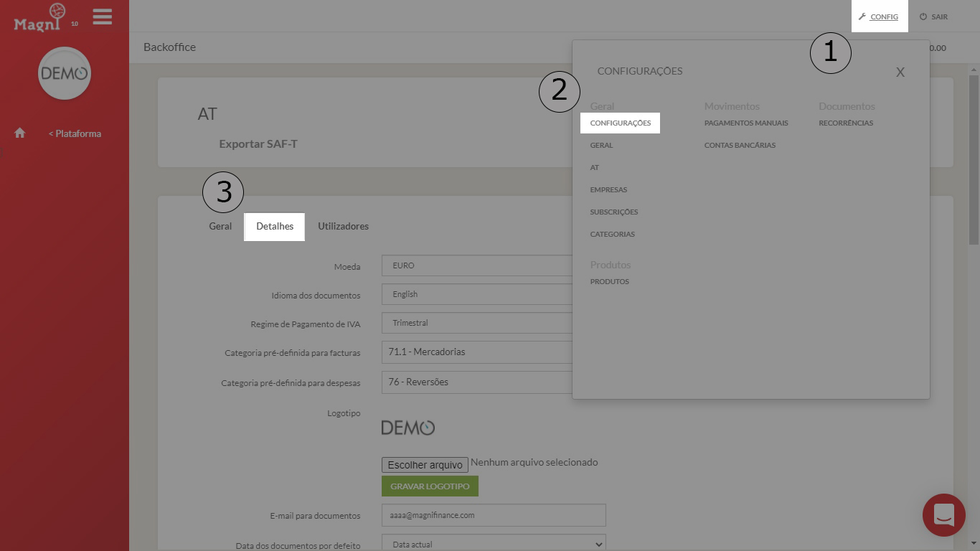Open the Idioma dos documentos dropdown
The image size is (980, 551).
(477, 294)
